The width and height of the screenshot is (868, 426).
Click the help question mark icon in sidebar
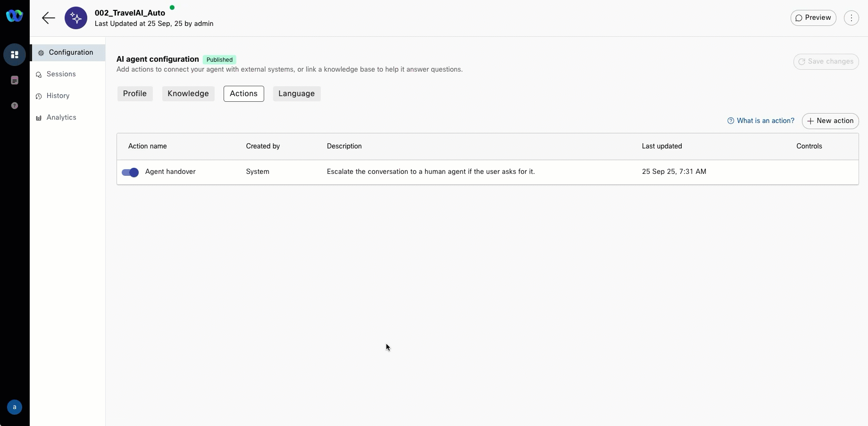[15, 106]
